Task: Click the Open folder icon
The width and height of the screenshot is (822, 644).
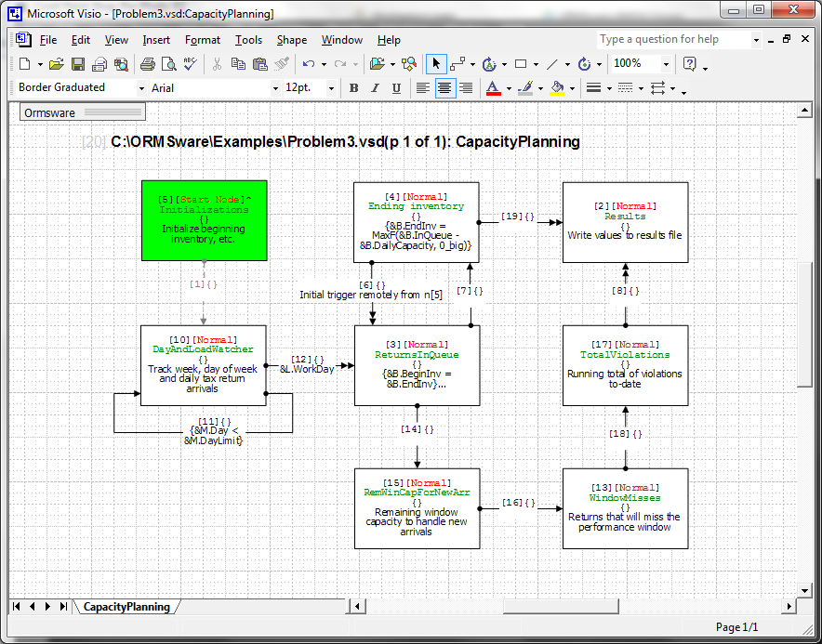Action: point(56,64)
